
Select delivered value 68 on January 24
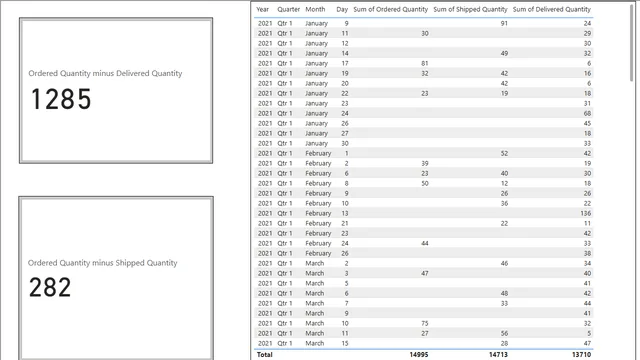click(x=587, y=113)
